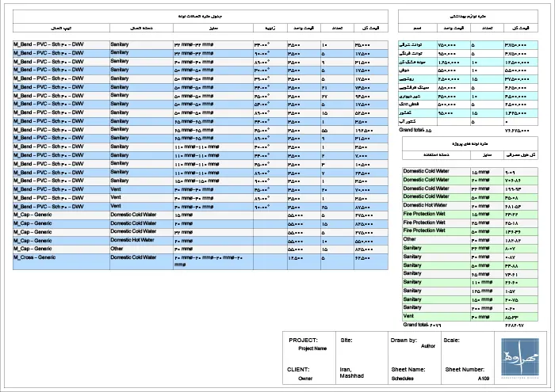Click 'Grand total: 85' under fixtures table

(415, 130)
